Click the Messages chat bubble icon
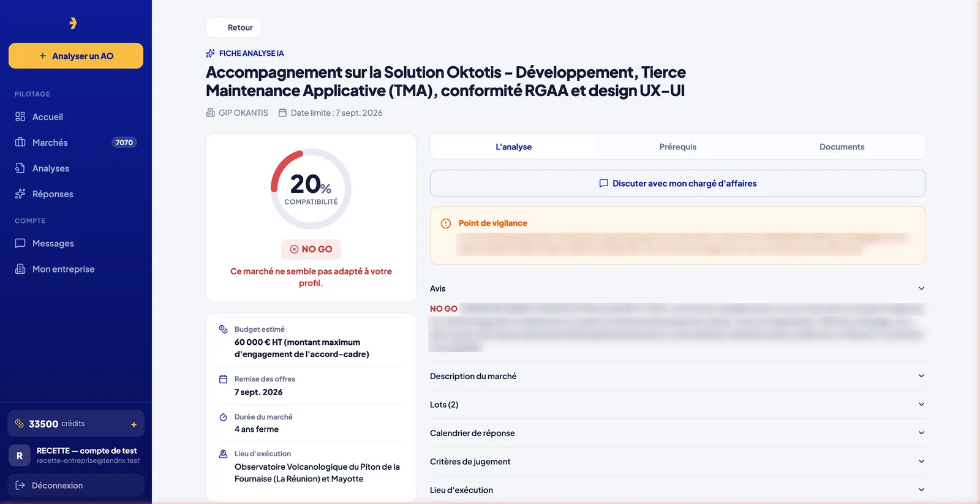The image size is (980, 504). 20,243
